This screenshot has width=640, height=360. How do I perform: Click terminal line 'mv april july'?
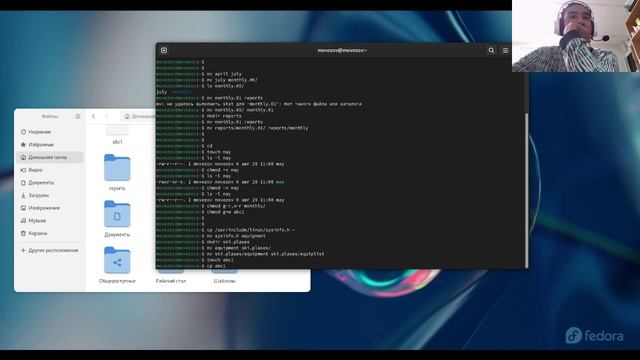[224, 74]
